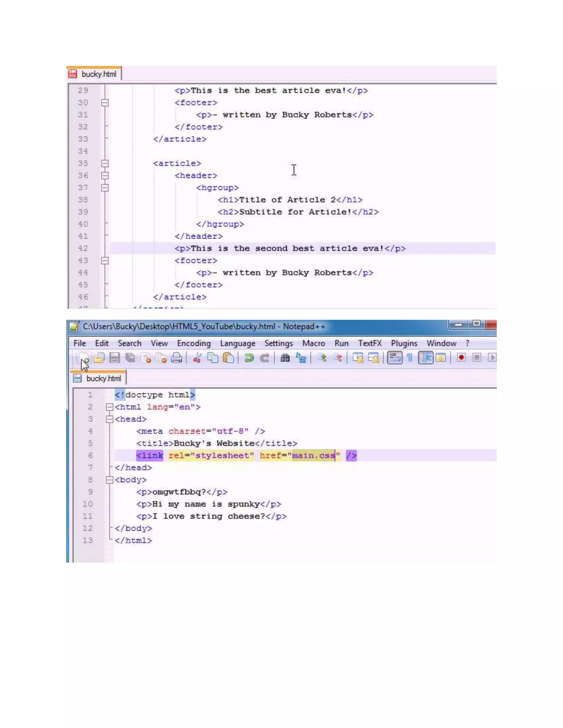Click main.css in the link tag
The image size is (563, 728).
coord(313,455)
